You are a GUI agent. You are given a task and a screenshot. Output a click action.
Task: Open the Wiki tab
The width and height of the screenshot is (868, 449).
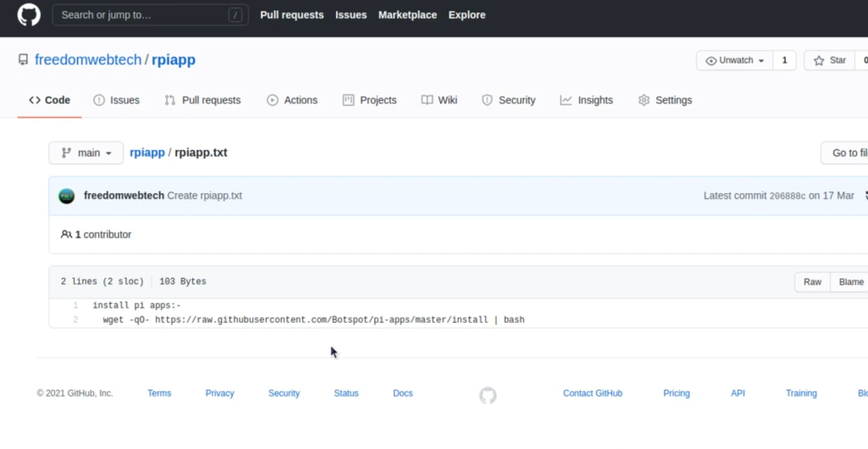(x=439, y=100)
